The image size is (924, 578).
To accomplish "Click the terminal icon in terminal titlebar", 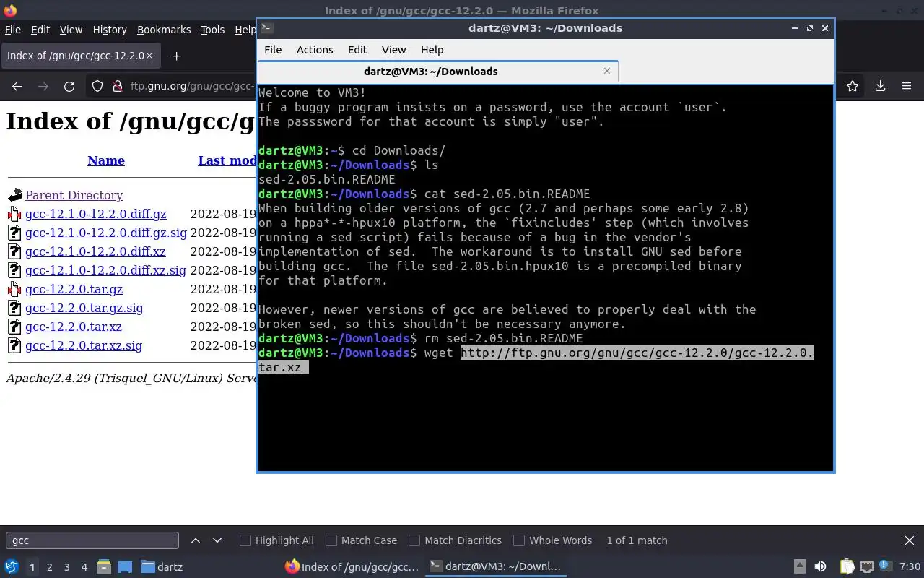I will tap(266, 28).
